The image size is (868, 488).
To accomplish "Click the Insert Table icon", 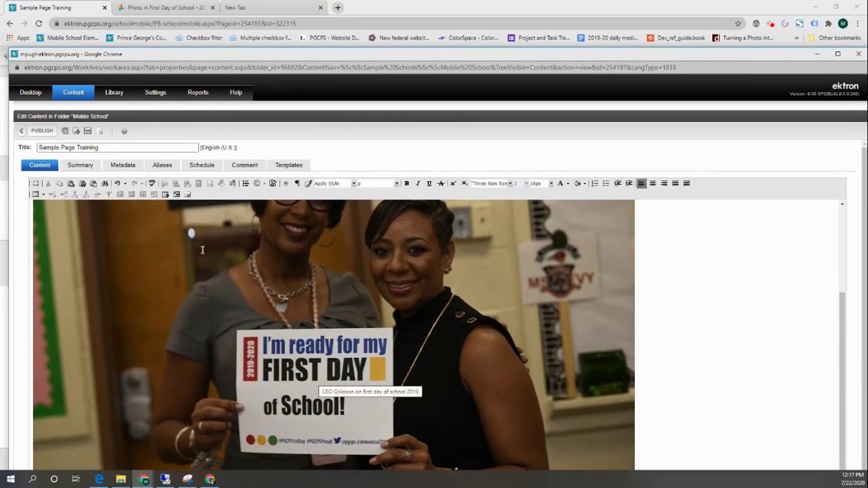I will [x=35, y=195].
